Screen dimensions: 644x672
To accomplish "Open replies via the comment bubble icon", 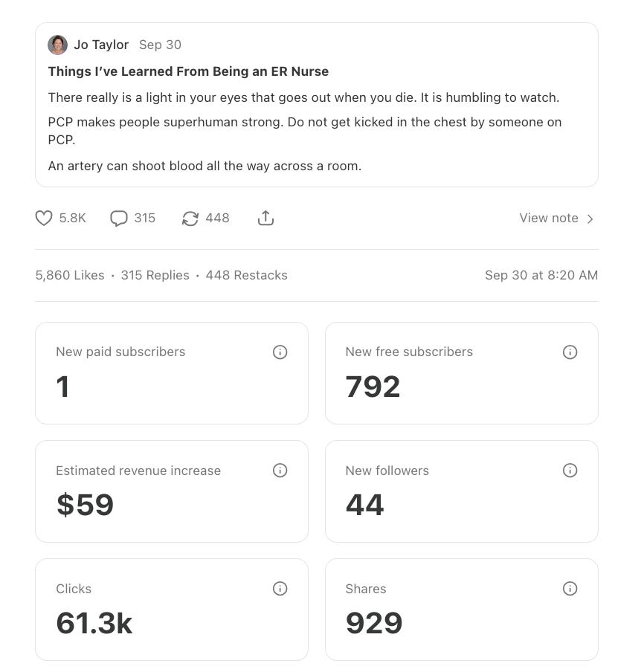I will tap(119, 218).
